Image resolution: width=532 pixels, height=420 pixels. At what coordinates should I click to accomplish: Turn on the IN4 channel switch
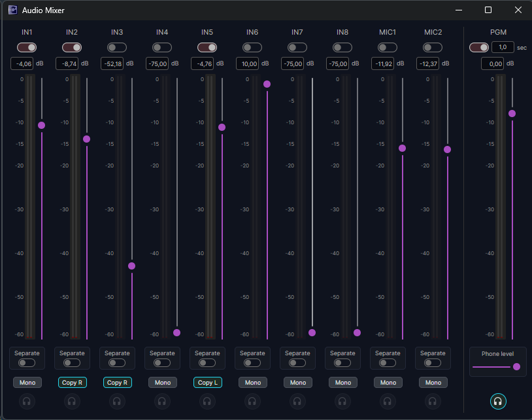tap(162, 48)
